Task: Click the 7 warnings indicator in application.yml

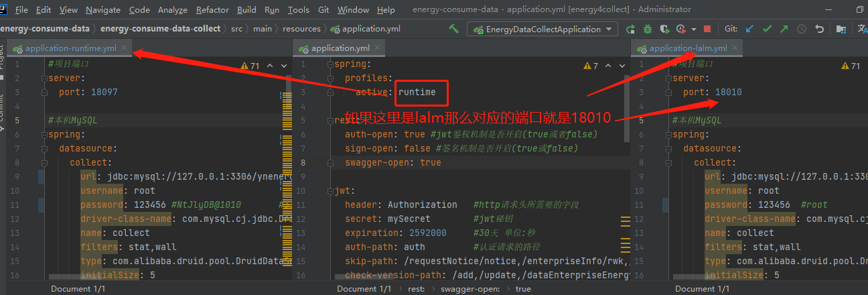Action: pos(590,66)
